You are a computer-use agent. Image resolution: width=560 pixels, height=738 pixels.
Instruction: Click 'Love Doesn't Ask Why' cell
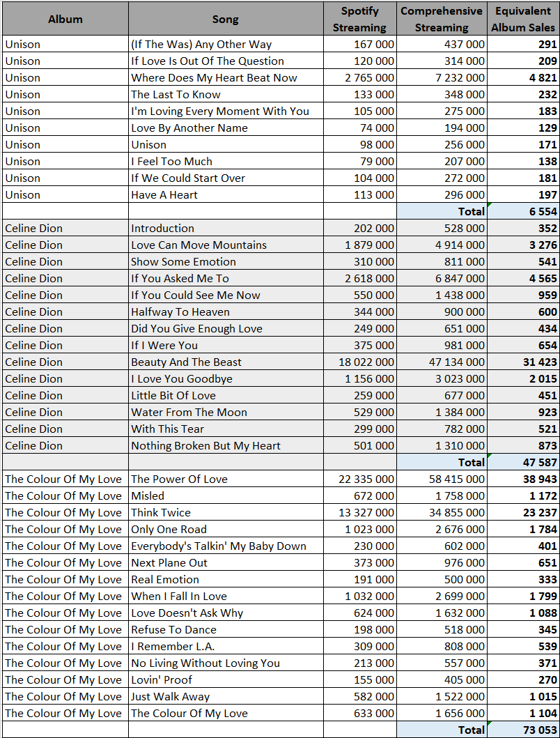pos(226,613)
